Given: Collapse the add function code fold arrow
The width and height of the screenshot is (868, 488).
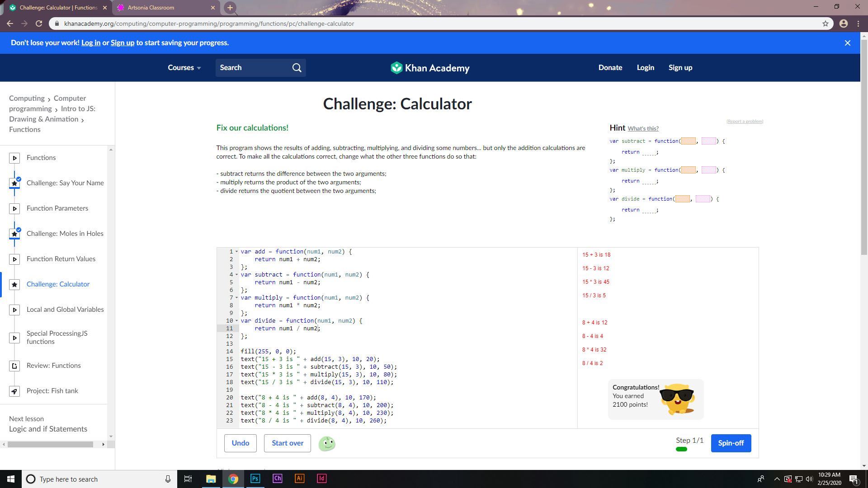Looking at the screenshot, I should click(236, 252).
